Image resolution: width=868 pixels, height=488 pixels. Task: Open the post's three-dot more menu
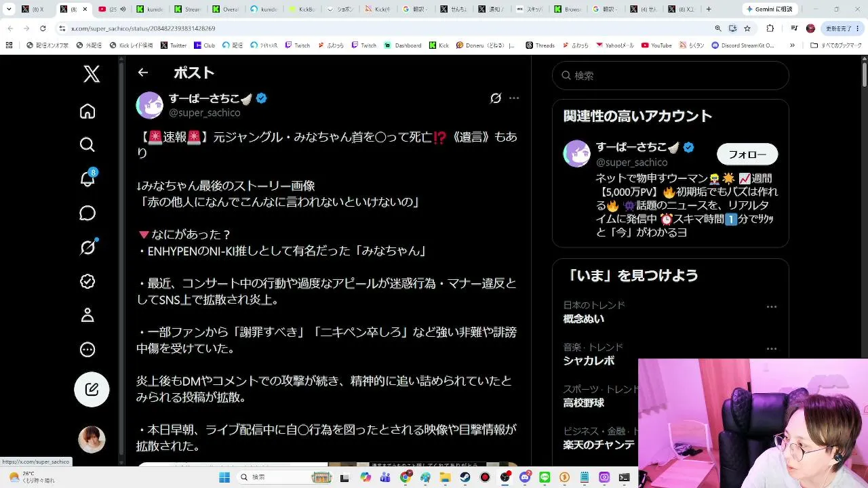[x=514, y=98]
